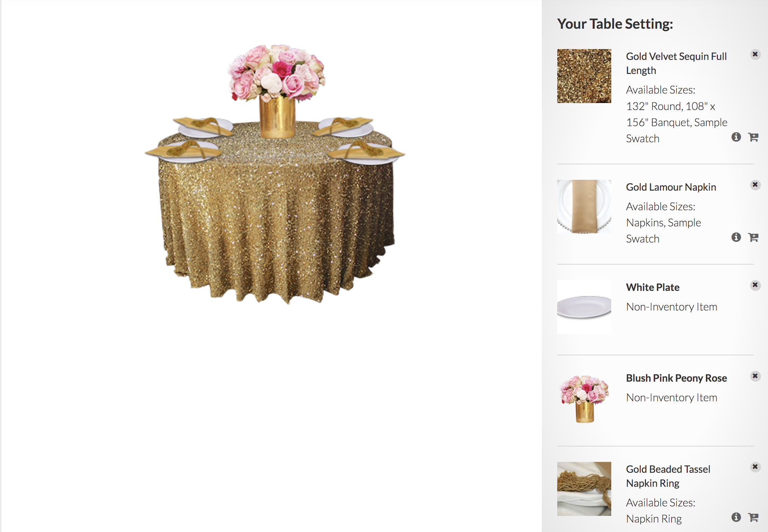Viewport: 768px width, 532px height.
Task: Click the peony rose centerpiece thumbnail
Action: (x=584, y=398)
